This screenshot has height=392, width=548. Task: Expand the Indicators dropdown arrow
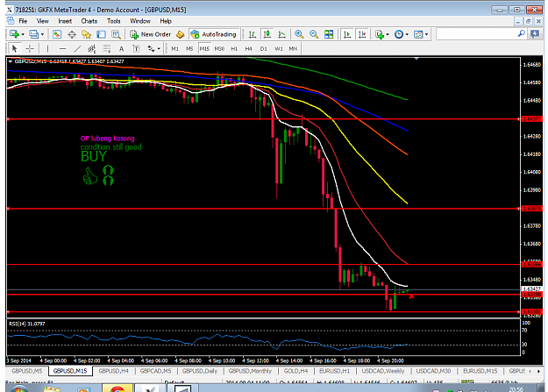click(388, 34)
